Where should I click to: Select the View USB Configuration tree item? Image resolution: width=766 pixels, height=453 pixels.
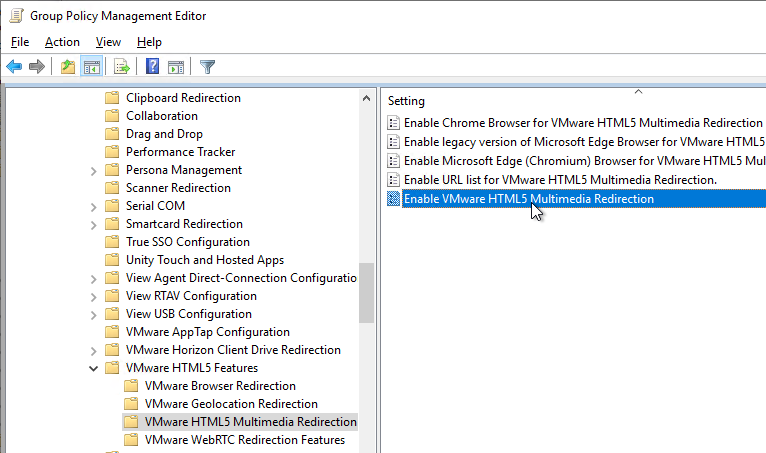coord(189,314)
